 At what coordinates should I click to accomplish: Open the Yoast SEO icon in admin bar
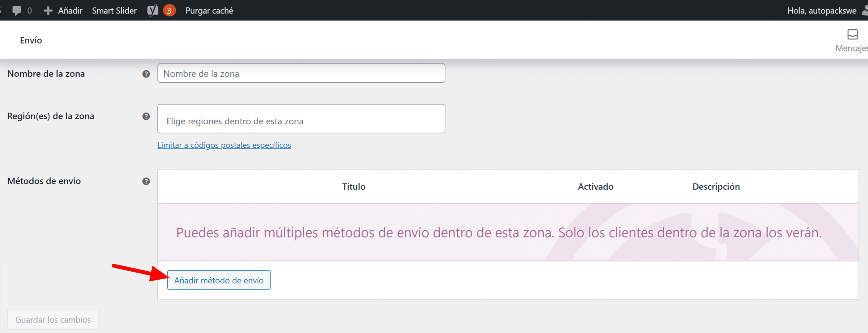[153, 10]
